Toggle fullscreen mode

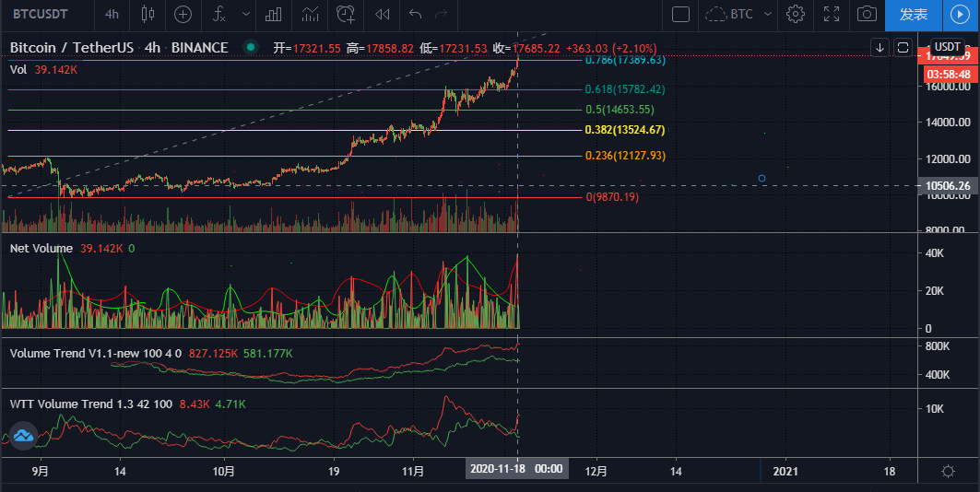831,14
